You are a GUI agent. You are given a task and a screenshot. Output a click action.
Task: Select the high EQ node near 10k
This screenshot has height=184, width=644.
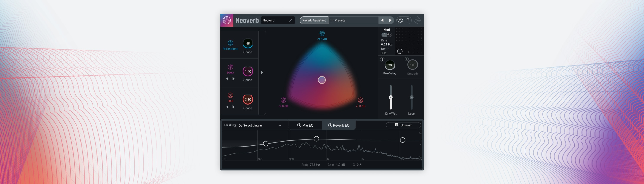[x=403, y=140]
